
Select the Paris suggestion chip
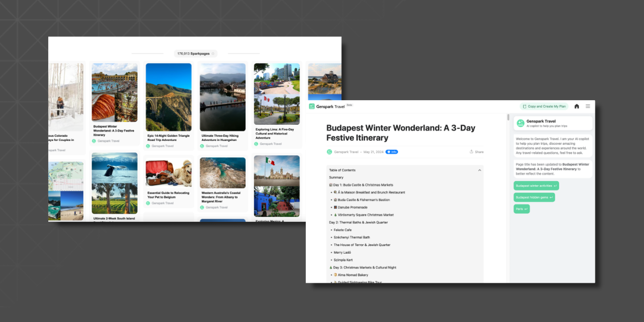[521, 209]
